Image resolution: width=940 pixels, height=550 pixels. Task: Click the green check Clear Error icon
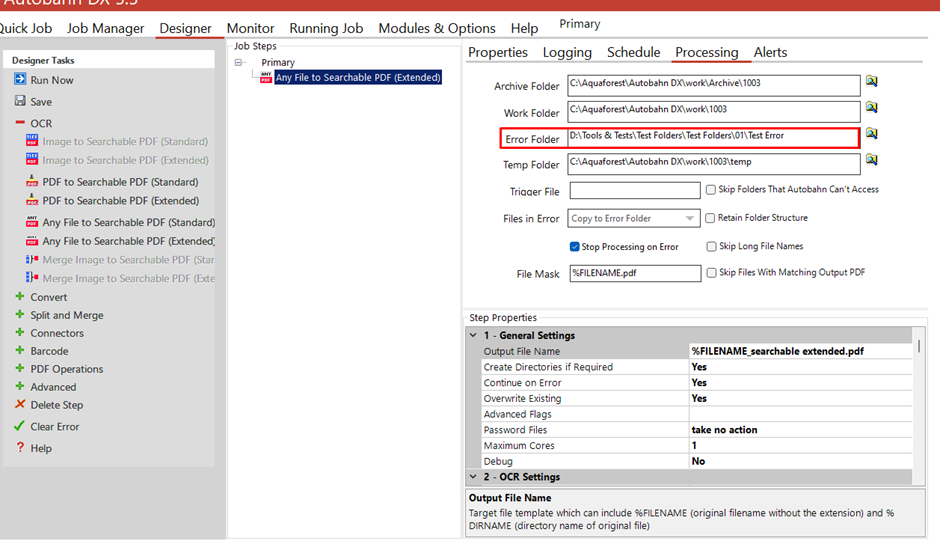click(19, 426)
